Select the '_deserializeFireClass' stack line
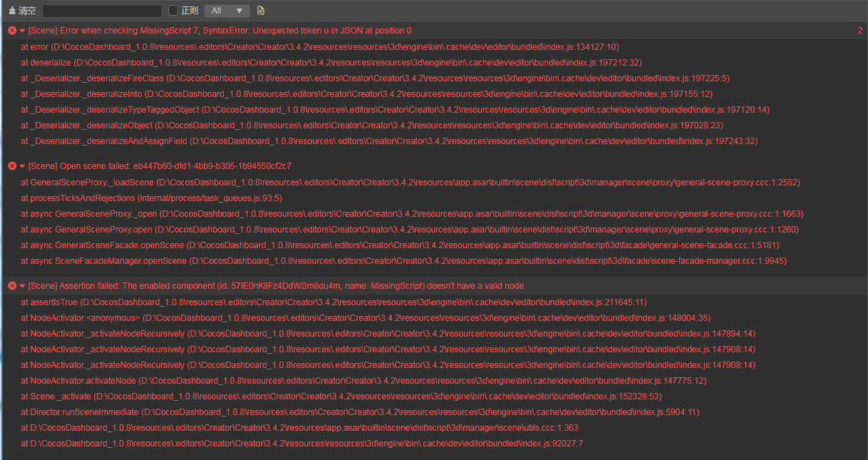868x460 pixels. pos(375,78)
